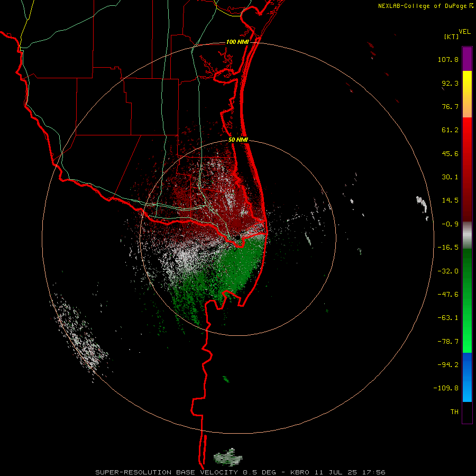Pick the bright red segment of the velocity scale

pos(467,134)
